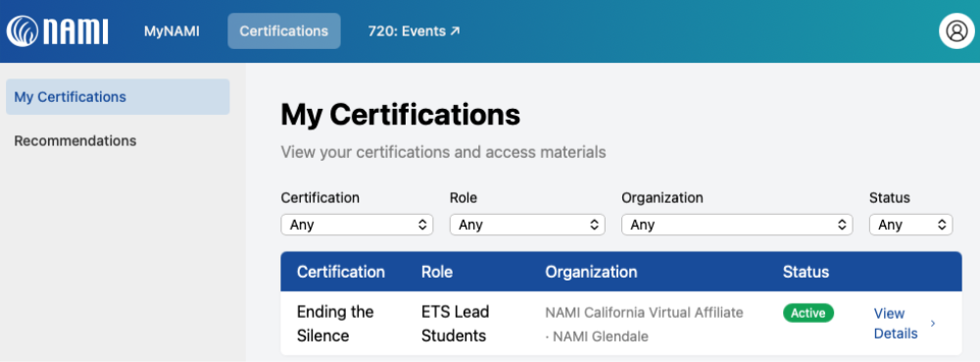This screenshot has width=980, height=362.
Task: Click the NAMI logo
Action: (x=58, y=30)
